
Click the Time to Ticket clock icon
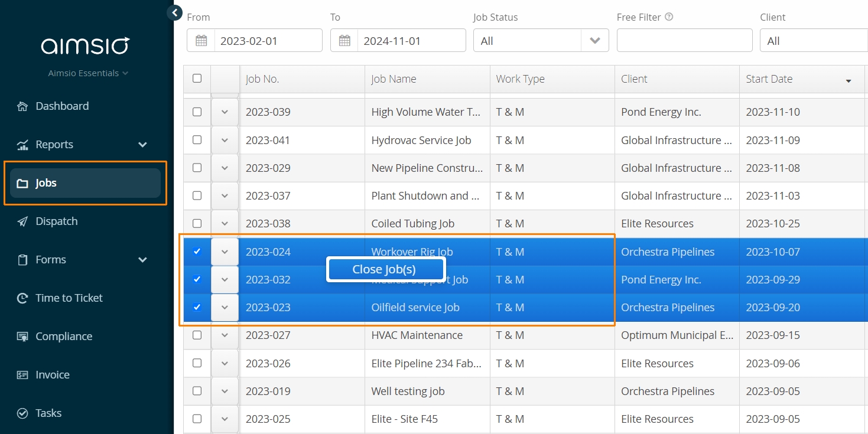tap(22, 298)
